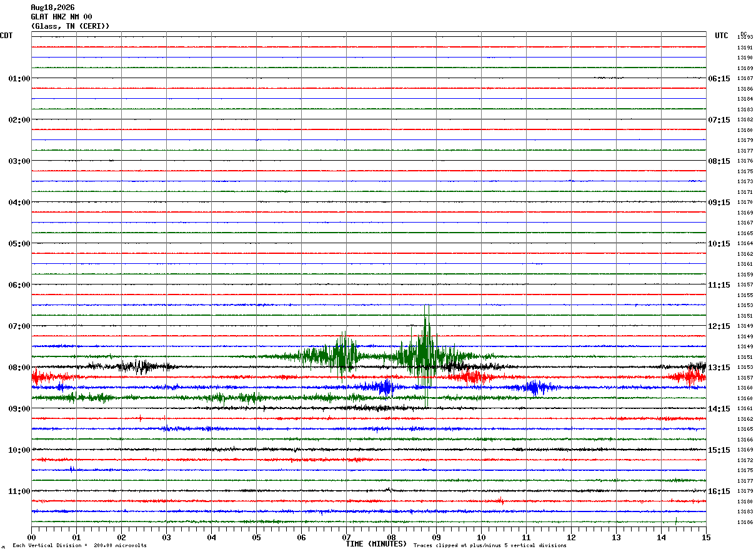Click the 15:15 UTC time label
The image size is (756, 554).
coord(719,450)
